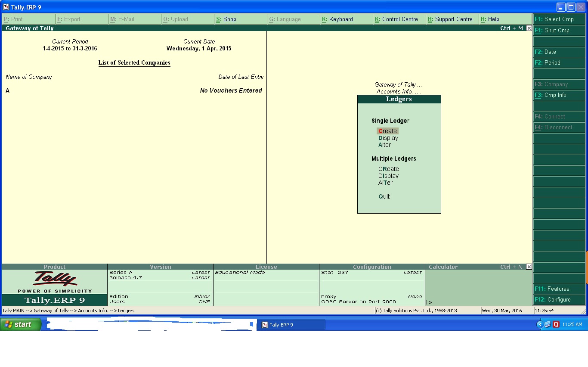Screen dimensions: 588x367
Task: Open the Control Centre
Action: (399, 19)
